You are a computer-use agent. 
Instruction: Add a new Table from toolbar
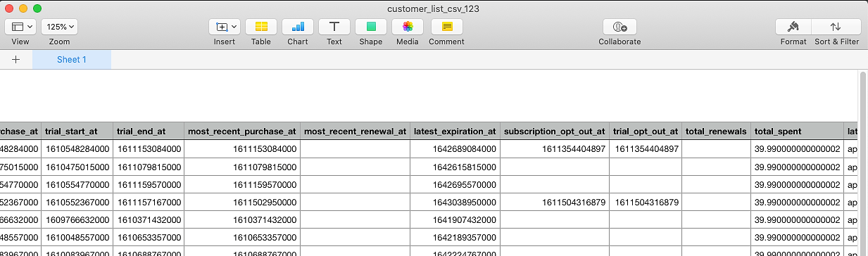point(261,27)
